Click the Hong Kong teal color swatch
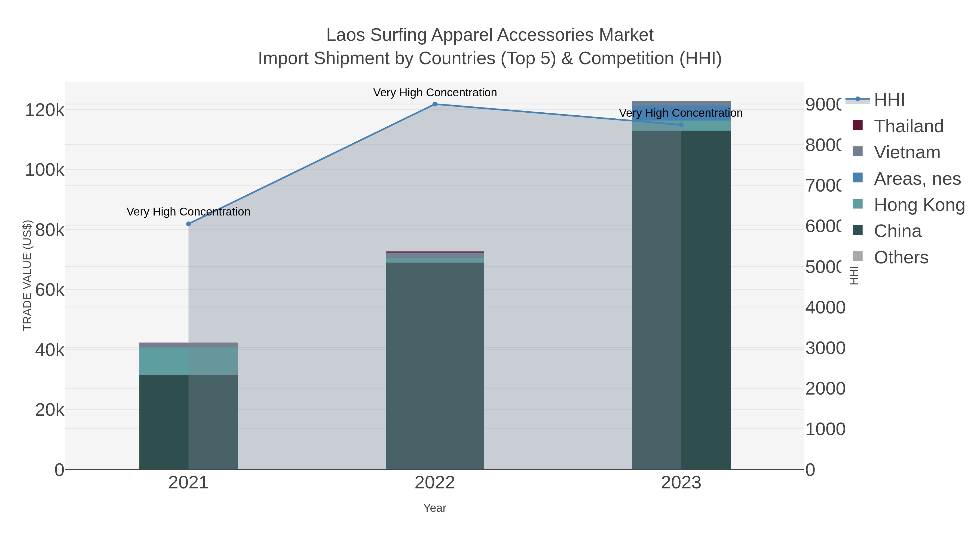 tap(858, 204)
